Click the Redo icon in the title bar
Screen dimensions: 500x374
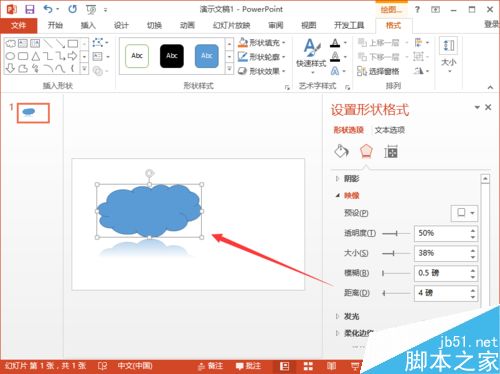pos(72,9)
